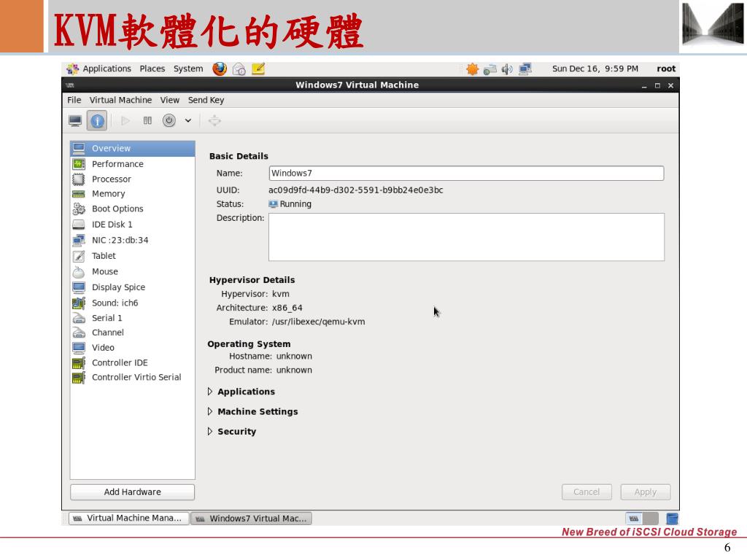Open the notes launcher icon in panel

[x=258, y=69]
